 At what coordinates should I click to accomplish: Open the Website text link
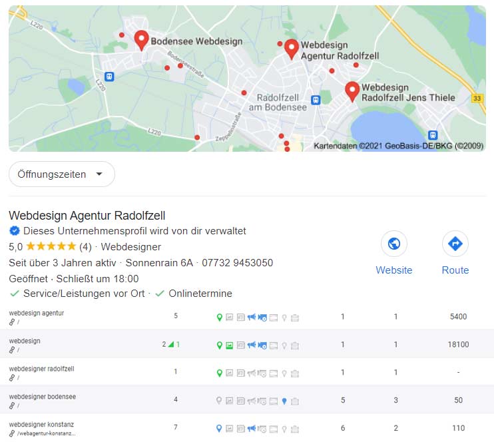tap(394, 270)
